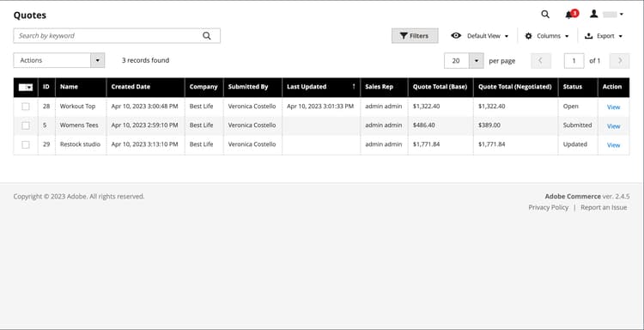The height and width of the screenshot is (330, 644).
Task: Click the per page value 20 field
Action: pyautogui.click(x=456, y=61)
